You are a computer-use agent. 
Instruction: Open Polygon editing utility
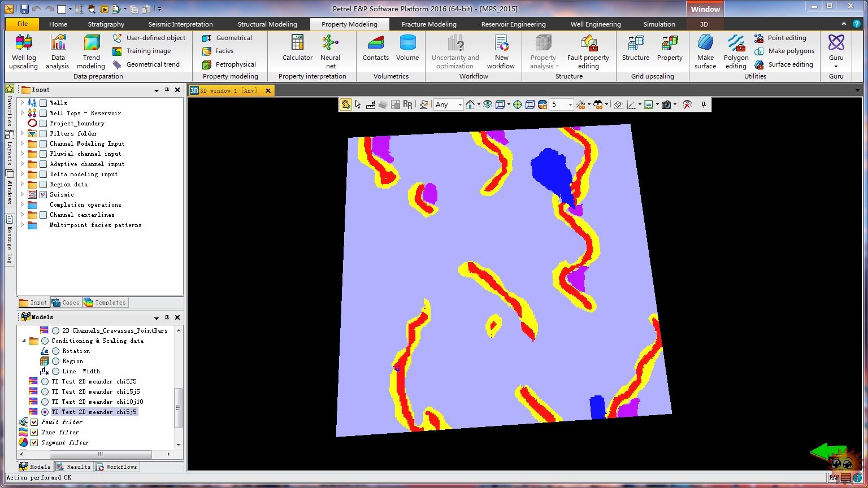tap(736, 52)
